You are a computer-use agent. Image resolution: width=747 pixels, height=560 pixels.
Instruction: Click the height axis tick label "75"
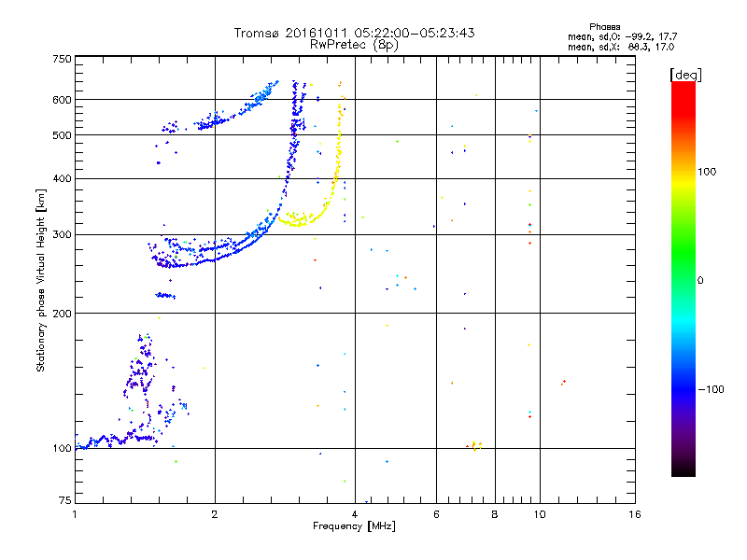pyautogui.click(x=65, y=500)
